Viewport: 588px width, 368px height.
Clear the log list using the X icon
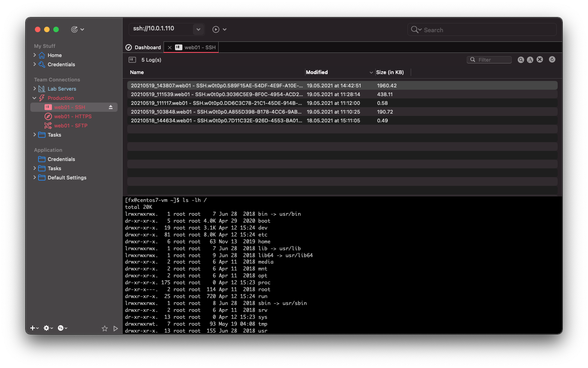point(539,59)
